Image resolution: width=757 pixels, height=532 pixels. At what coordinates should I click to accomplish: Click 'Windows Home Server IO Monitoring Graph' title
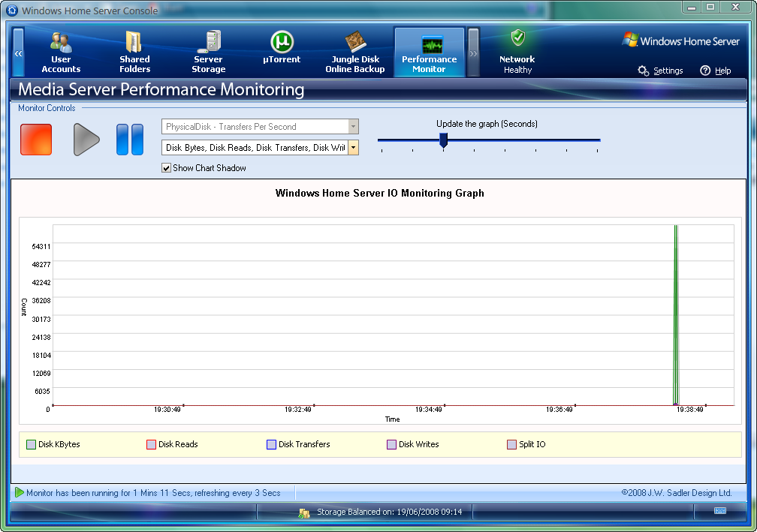click(x=379, y=194)
